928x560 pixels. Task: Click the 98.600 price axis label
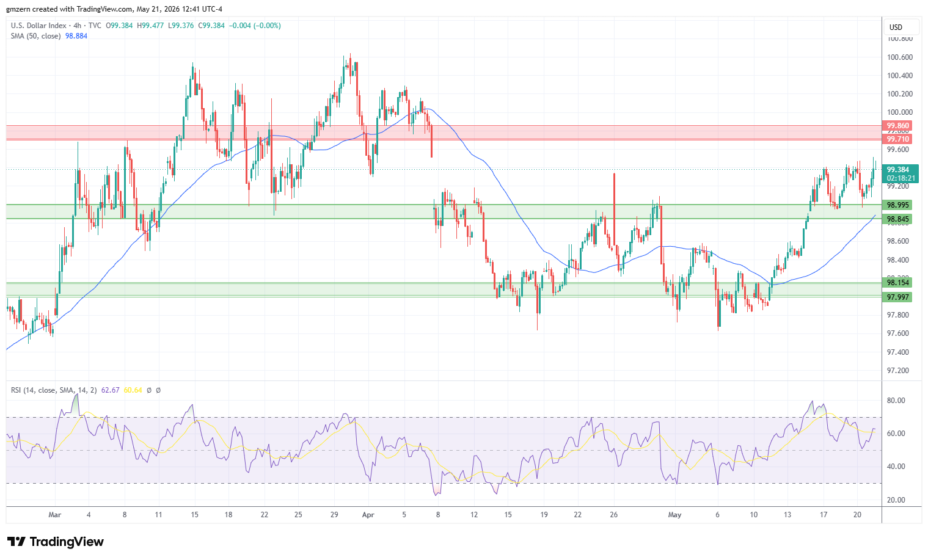click(x=898, y=241)
